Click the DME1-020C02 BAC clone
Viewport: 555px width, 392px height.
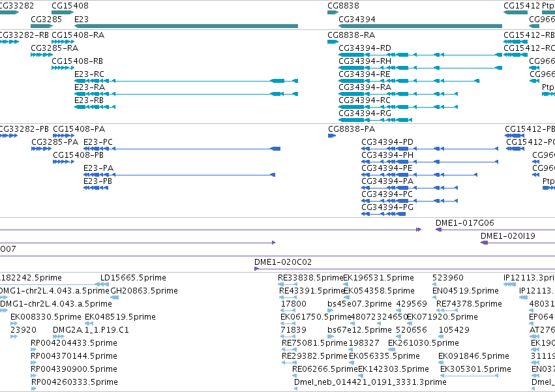click(x=404, y=269)
